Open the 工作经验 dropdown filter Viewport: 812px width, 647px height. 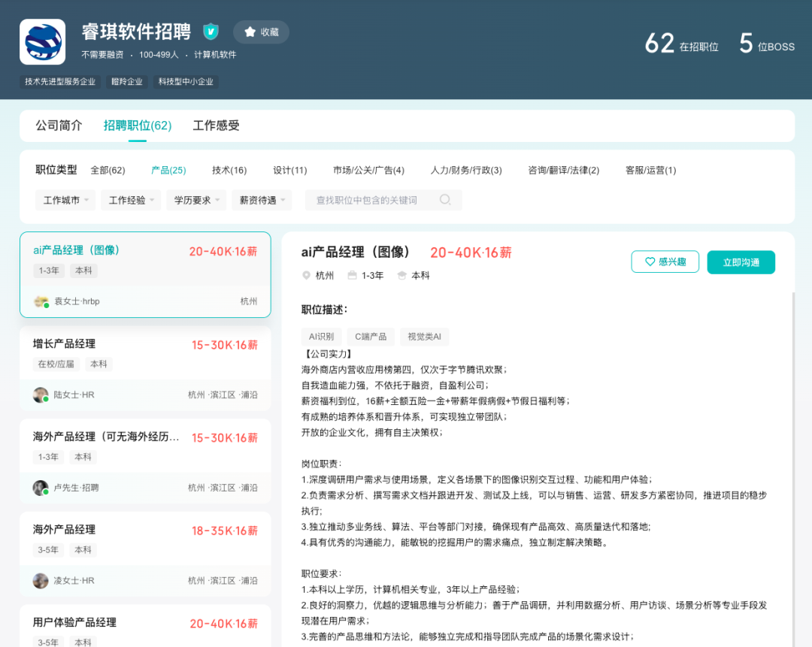coord(131,201)
